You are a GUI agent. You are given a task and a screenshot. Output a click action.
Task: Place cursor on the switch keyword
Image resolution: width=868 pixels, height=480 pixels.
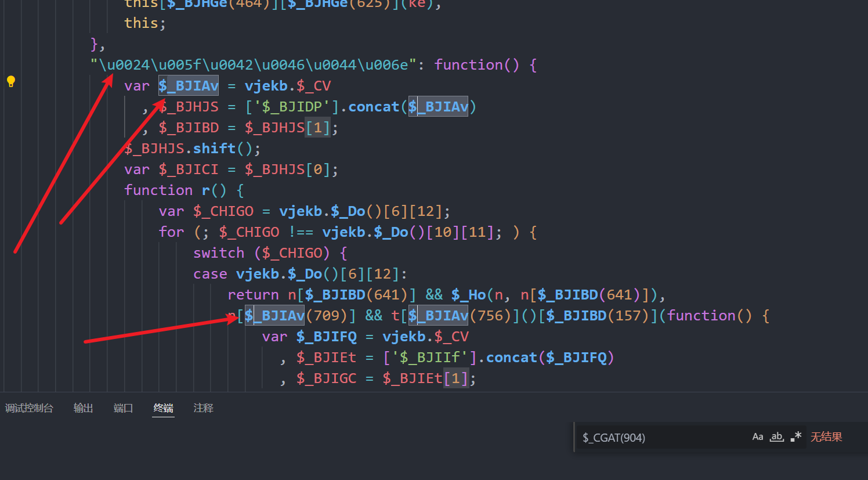[x=219, y=253]
